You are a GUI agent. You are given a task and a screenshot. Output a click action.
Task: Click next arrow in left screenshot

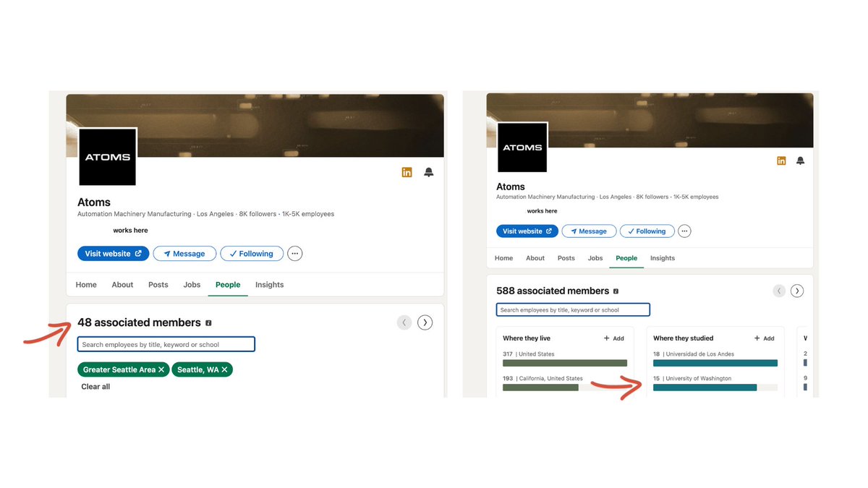pyautogui.click(x=425, y=322)
